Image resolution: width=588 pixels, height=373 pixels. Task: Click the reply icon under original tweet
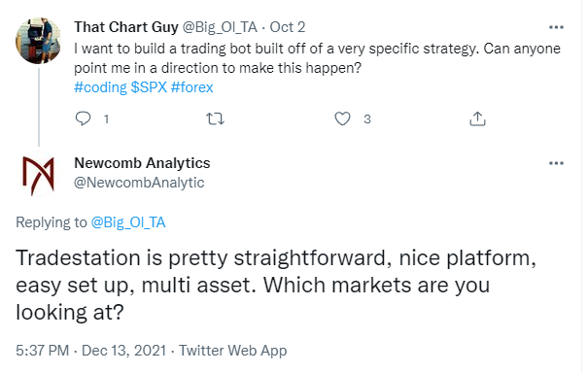(83, 119)
